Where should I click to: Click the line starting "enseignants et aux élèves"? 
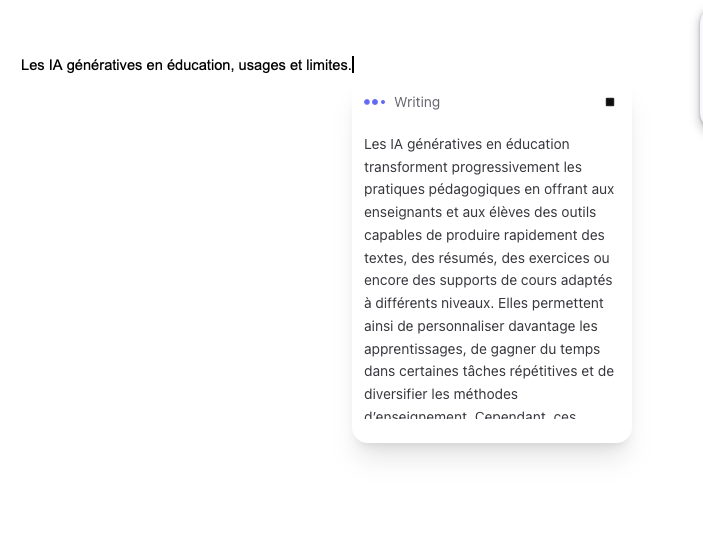click(x=489, y=212)
